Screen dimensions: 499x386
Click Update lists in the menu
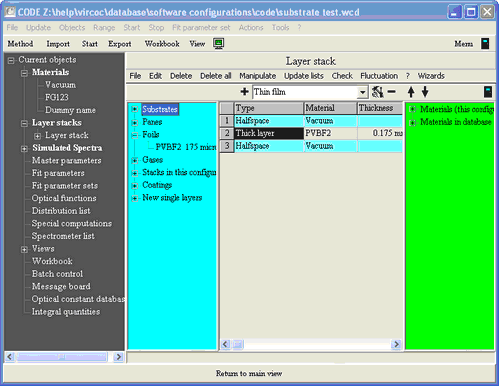click(304, 76)
